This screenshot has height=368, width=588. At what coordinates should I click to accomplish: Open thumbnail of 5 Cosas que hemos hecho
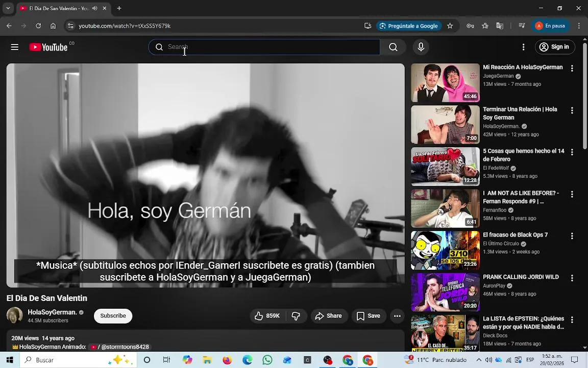click(445, 166)
